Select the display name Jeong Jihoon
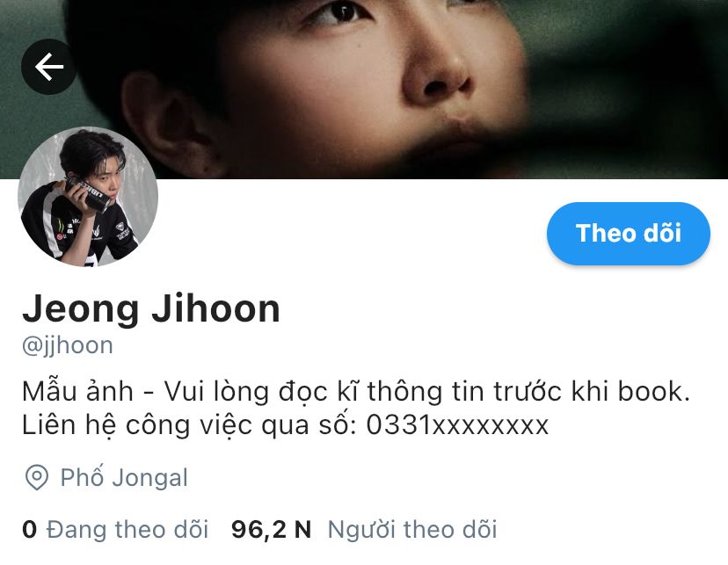728x565 pixels. tap(151, 308)
